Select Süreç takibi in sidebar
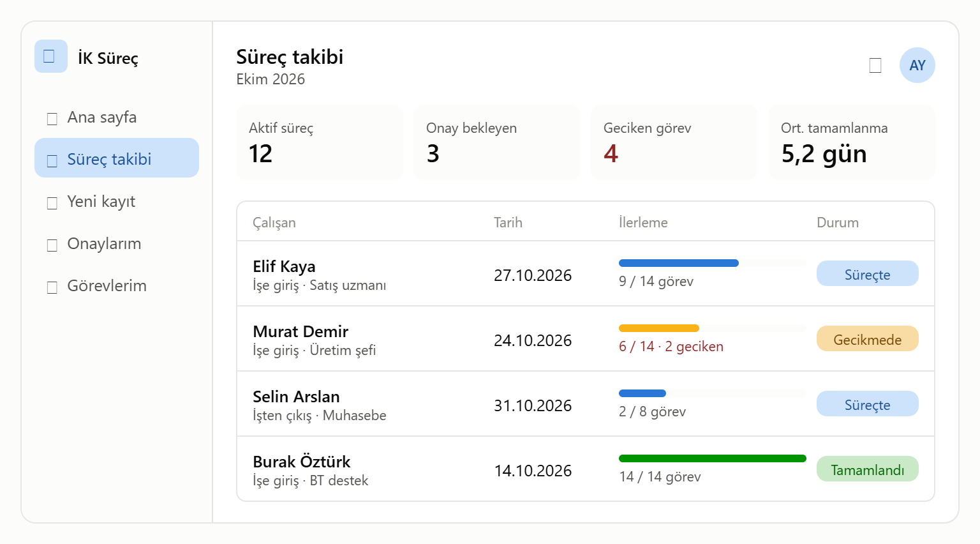Screen dimensions: 980x544 pyautogui.click(x=117, y=158)
